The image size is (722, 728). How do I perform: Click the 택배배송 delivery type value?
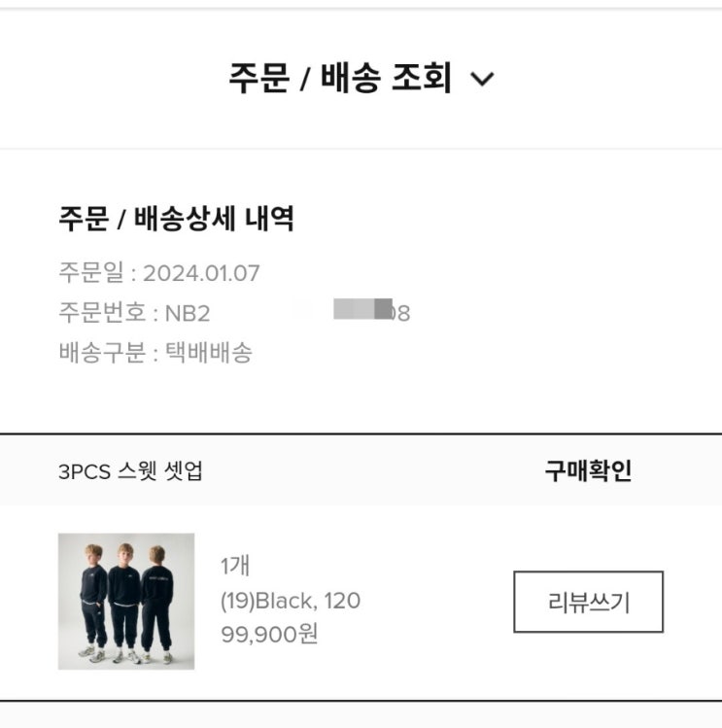coord(208,353)
